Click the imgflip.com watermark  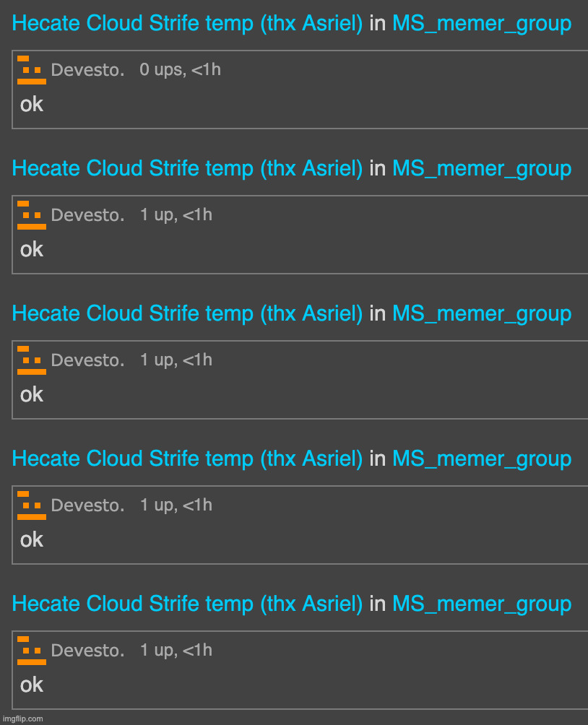[x=22, y=719]
